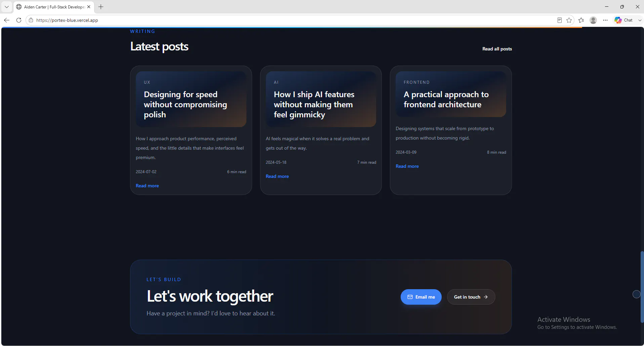Screen dimensions: 644x346
Task: Read more on the Frontend post
Action: pos(407,166)
